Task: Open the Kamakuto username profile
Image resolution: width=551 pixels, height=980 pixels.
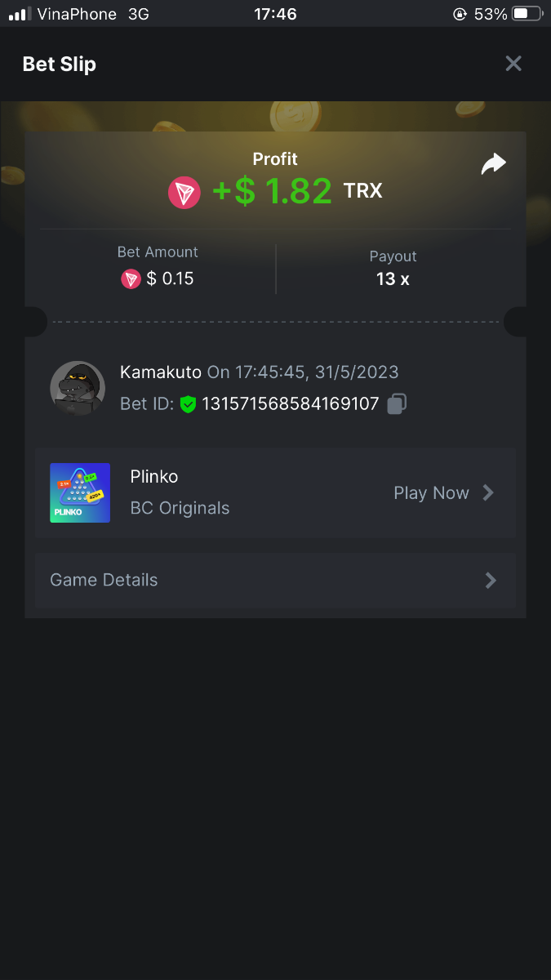Action: (160, 372)
